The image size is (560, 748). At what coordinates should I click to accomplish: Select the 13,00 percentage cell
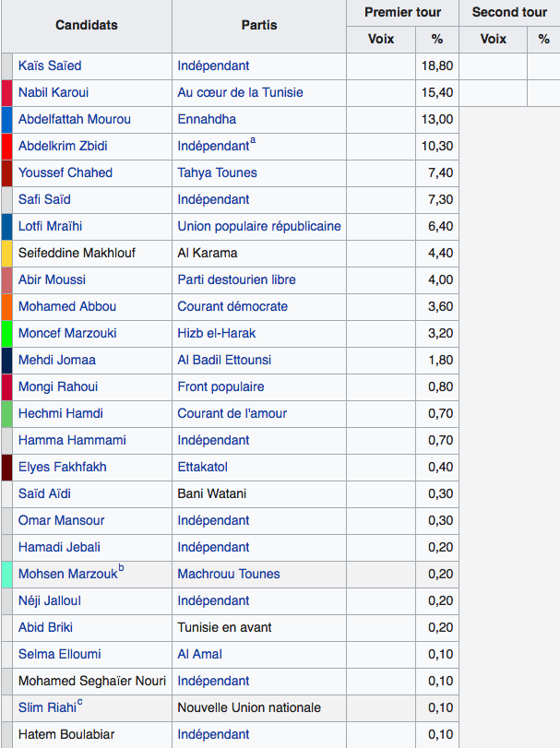coord(437,119)
